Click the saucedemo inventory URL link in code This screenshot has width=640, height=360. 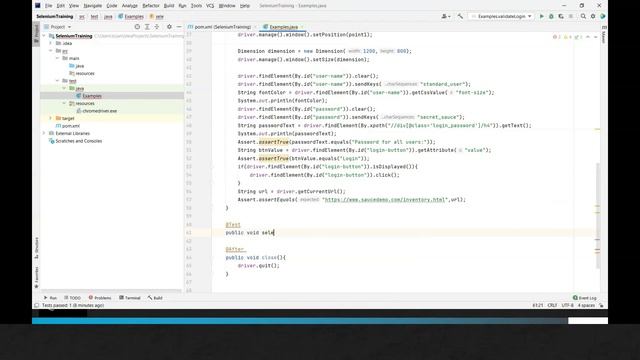coord(386,200)
